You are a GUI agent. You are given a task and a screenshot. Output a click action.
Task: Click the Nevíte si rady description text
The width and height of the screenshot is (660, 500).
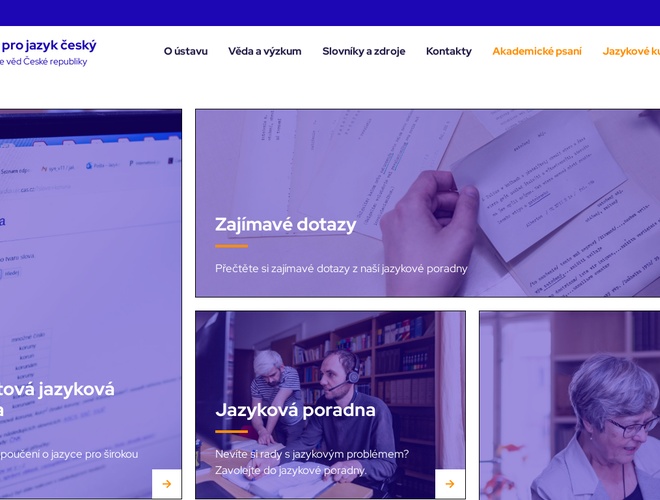click(x=312, y=462)
